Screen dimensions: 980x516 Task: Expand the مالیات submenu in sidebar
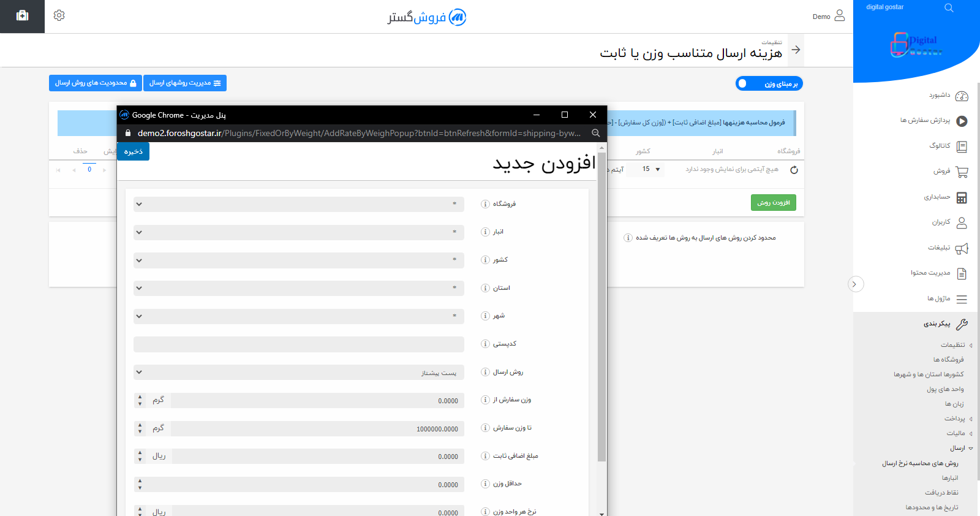pos(971,433)
